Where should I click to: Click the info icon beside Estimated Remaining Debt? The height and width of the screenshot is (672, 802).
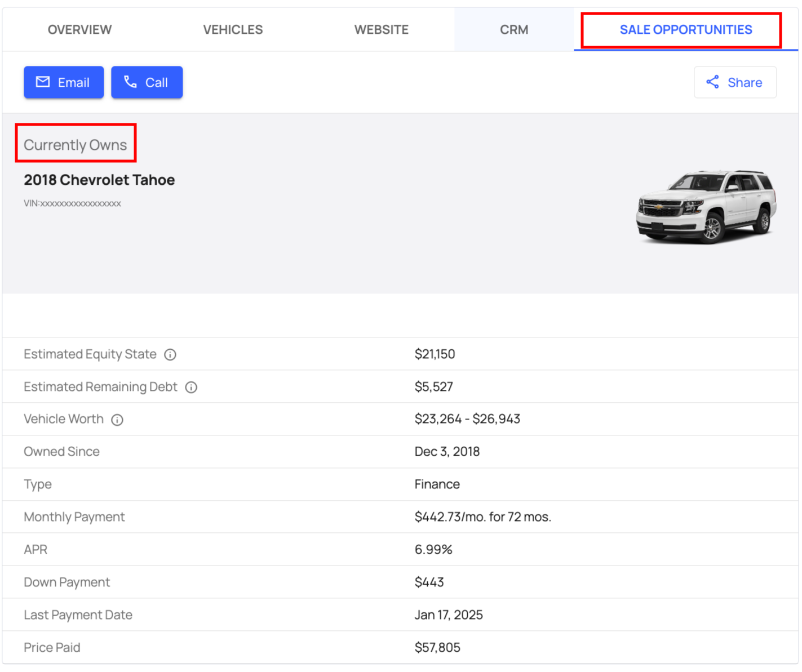pyautogui.click(x=191, y=387)
